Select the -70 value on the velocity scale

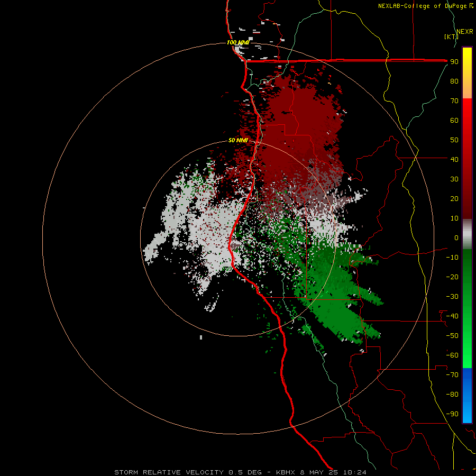(x=452, y=374)
